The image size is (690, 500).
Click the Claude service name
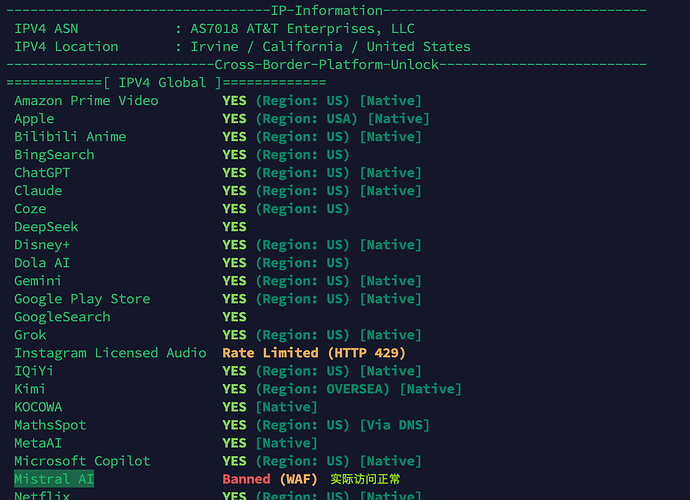click(x=38, y=191)
